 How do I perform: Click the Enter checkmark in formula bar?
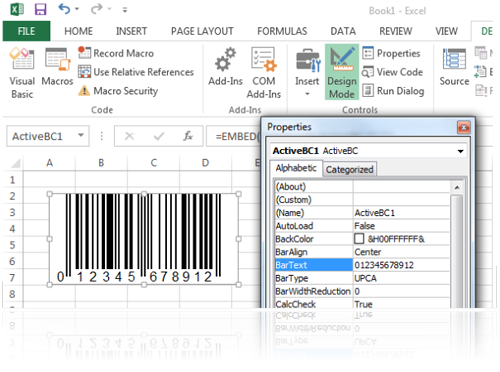point(159,136)
